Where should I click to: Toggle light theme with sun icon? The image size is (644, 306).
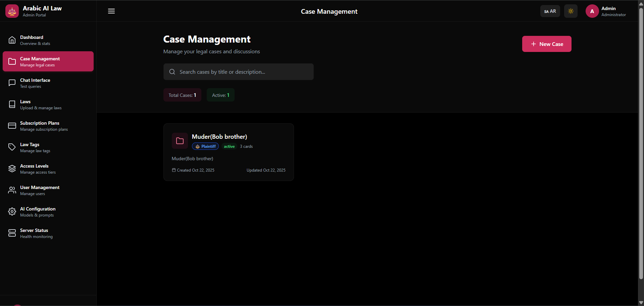(x=571, y=11)
